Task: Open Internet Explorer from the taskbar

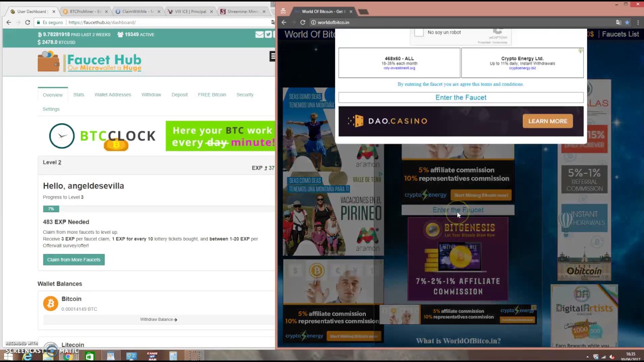Action: click(x=27, y=356)
